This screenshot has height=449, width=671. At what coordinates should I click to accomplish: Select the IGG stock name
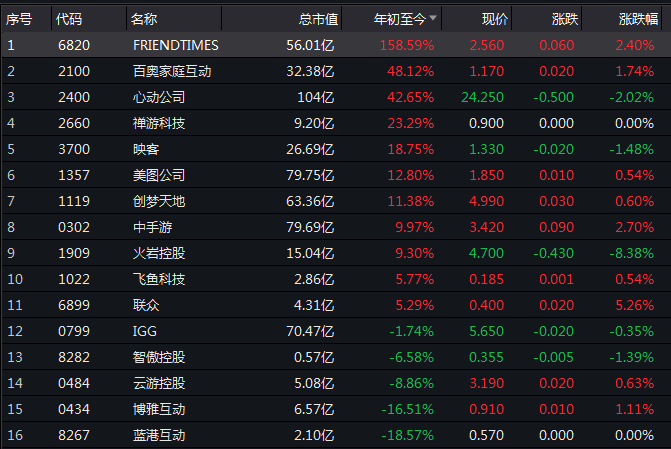pyautogui.click(x=145, y=331)
